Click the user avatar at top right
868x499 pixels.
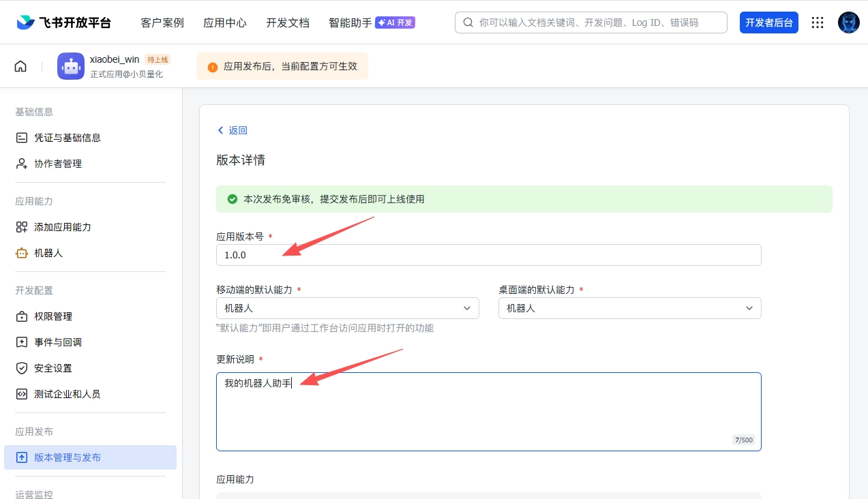tap(848, 22)
